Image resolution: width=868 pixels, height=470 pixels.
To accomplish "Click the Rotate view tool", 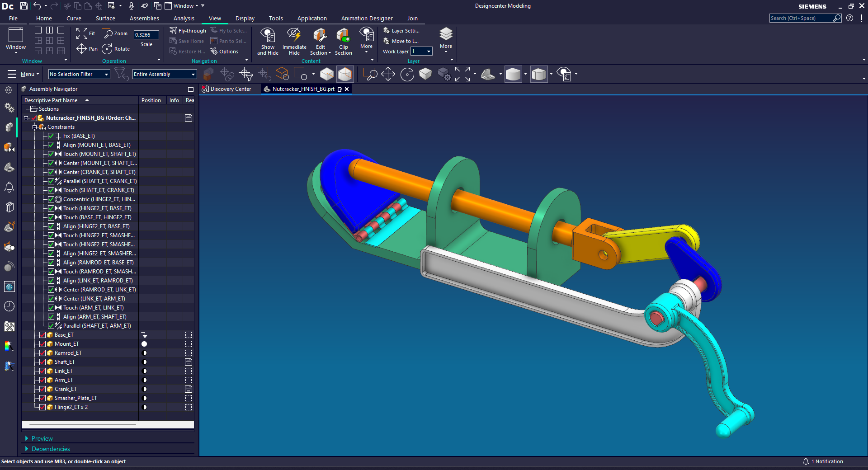I will (116, 49).
